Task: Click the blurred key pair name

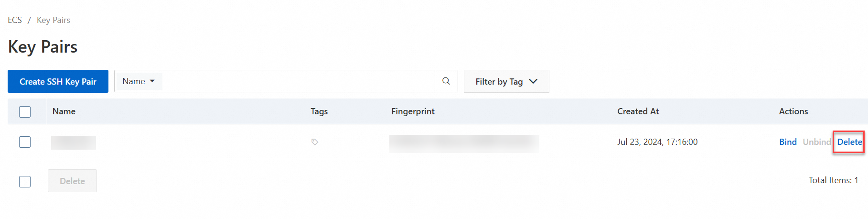Action: pyautogui.click(x=74, y=142)
